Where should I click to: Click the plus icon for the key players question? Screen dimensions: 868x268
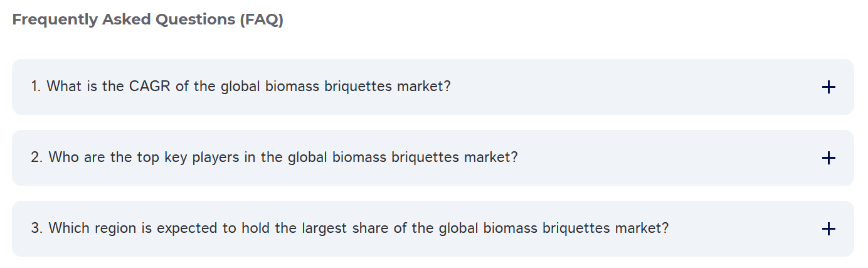pos(828,158)
